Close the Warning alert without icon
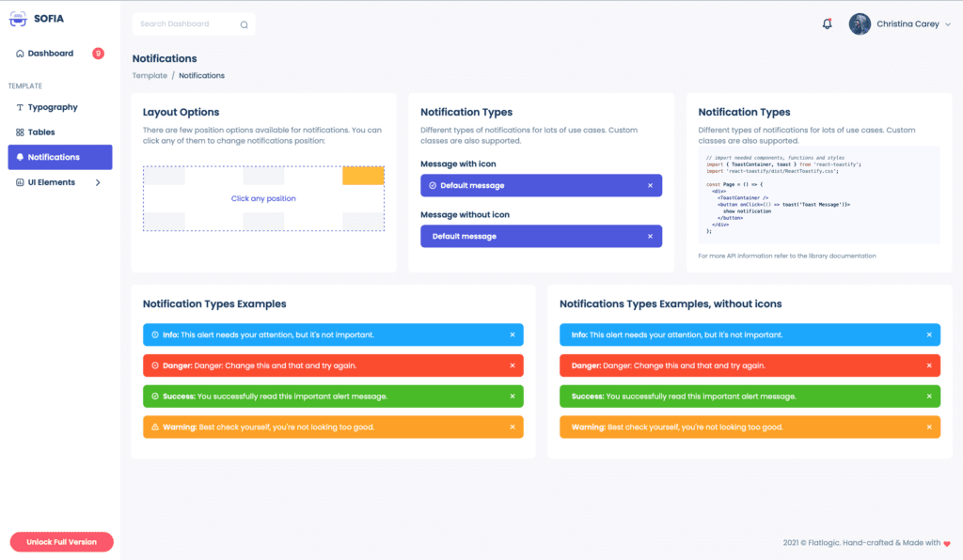Viewport: 963px width, 560px height. click(929, 427)
